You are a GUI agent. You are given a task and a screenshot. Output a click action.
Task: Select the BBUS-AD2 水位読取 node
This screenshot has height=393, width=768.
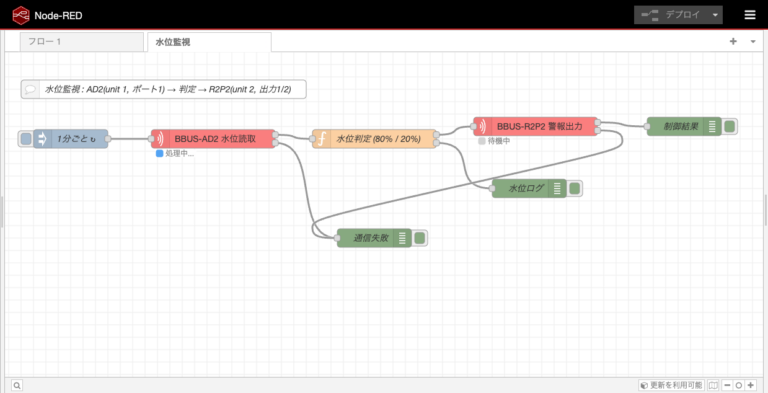pos(213,139)
